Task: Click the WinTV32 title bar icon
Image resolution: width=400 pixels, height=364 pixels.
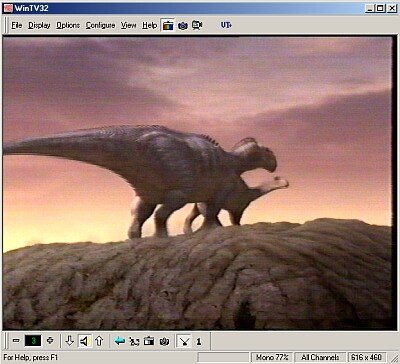Action: click(8, 8)
